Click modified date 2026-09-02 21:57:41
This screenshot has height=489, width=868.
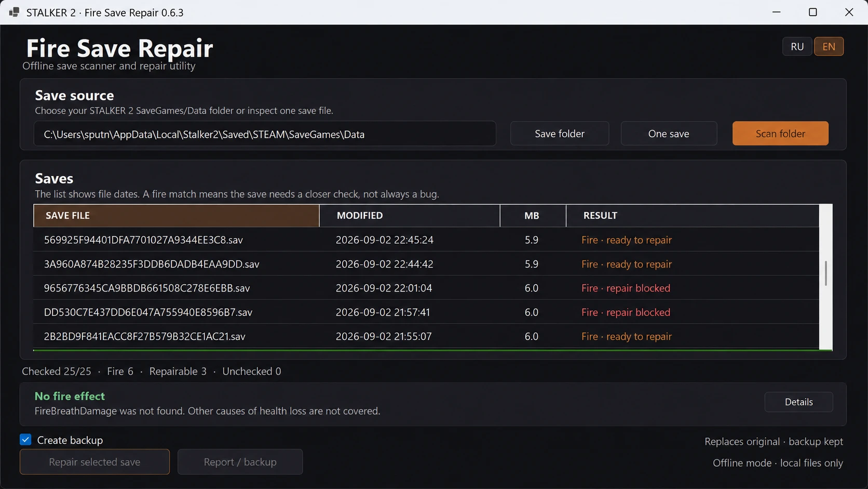383,312
